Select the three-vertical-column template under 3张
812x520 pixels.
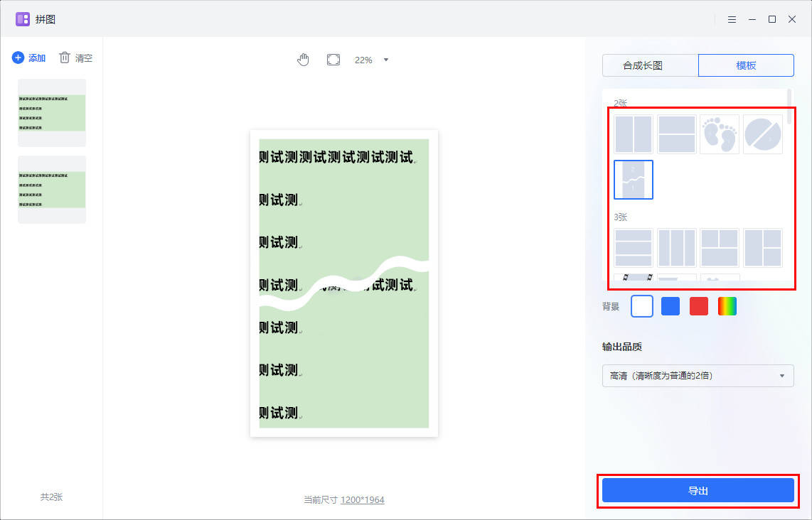(x=676, y=248)
